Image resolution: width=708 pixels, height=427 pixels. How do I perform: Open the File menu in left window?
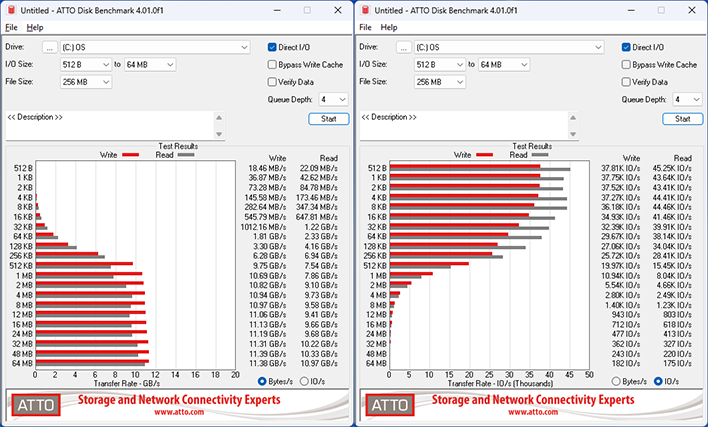[11, 27]
